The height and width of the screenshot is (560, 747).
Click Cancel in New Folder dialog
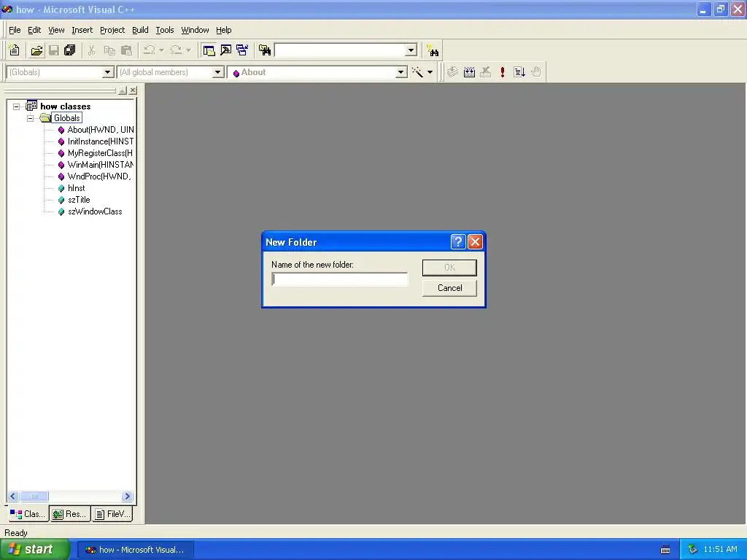click(x=449, y=288)
